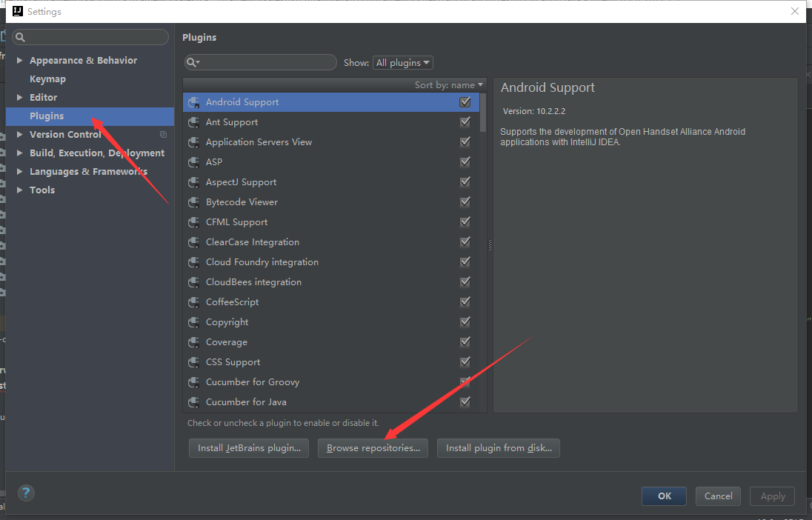Select the ClearCase Integration row
Image resolution: width=812 pixels, height=520 pixels.
(331, 242)
